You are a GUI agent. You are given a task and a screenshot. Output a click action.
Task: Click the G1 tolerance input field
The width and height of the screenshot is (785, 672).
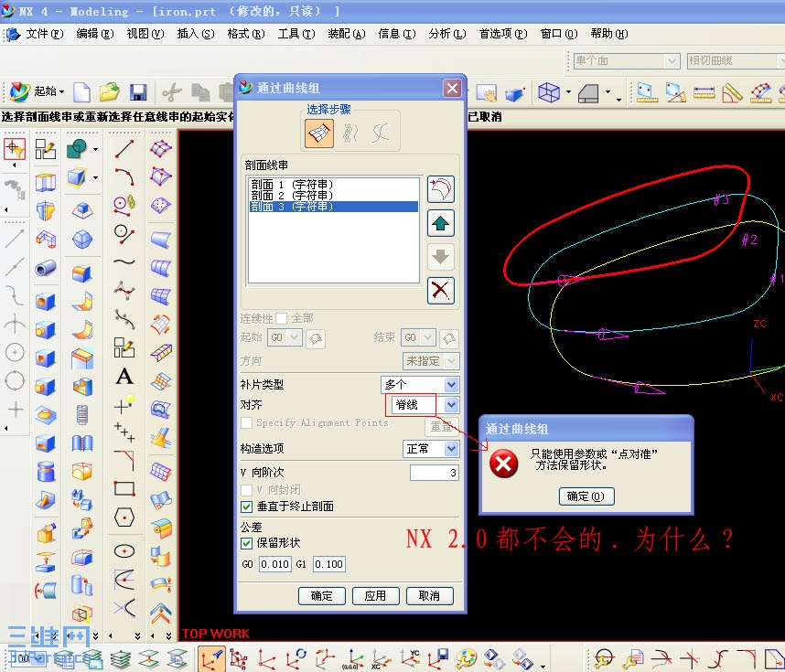pos(329,564)
